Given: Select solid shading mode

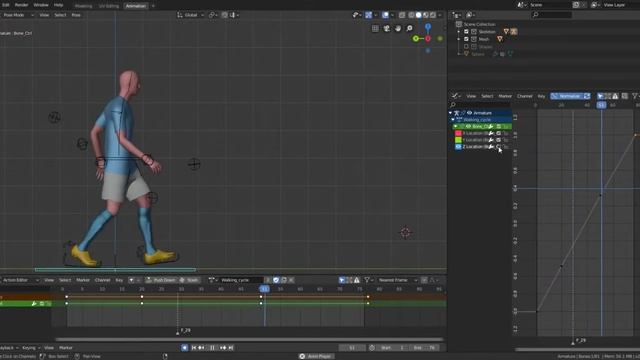Looking at the screenshot, I should pyautogui.click(x=418, y=15).
